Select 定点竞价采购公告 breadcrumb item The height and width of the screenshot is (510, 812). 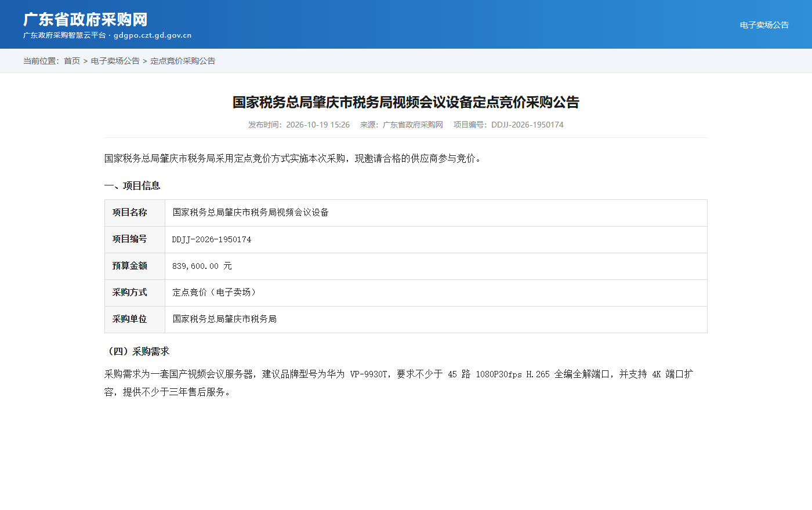183,61
